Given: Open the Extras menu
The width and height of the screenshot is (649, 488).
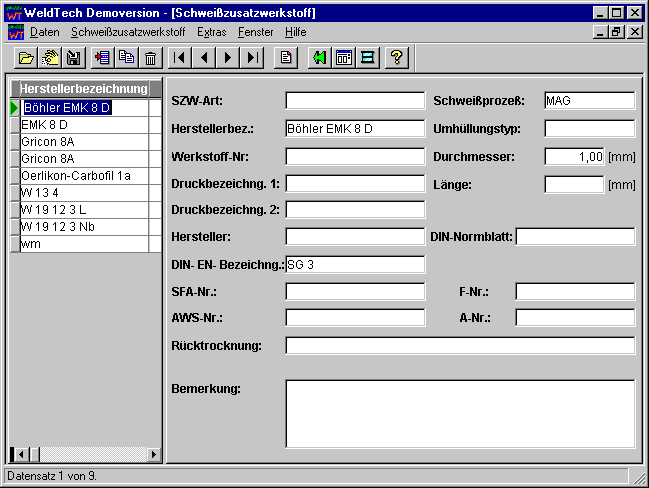Looking at the screenshot, I should (x=211, y=32).
